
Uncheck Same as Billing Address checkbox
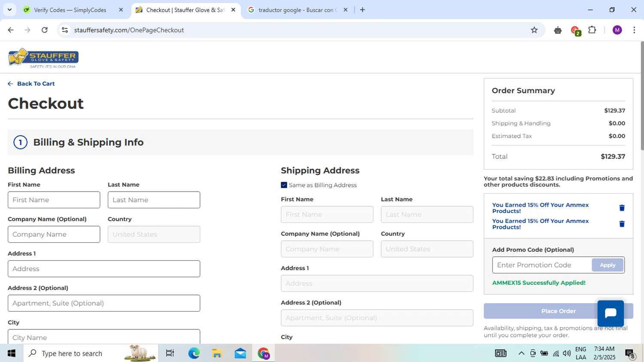284,185
